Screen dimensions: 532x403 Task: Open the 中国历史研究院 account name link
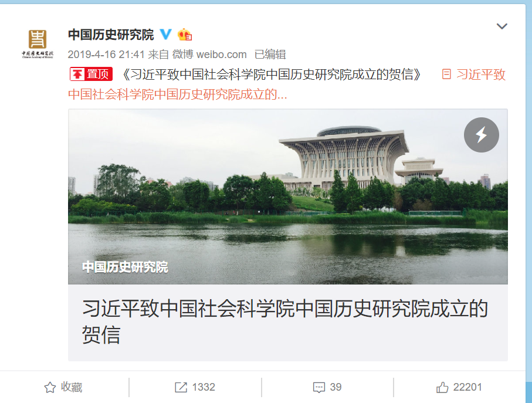(111, 35)
